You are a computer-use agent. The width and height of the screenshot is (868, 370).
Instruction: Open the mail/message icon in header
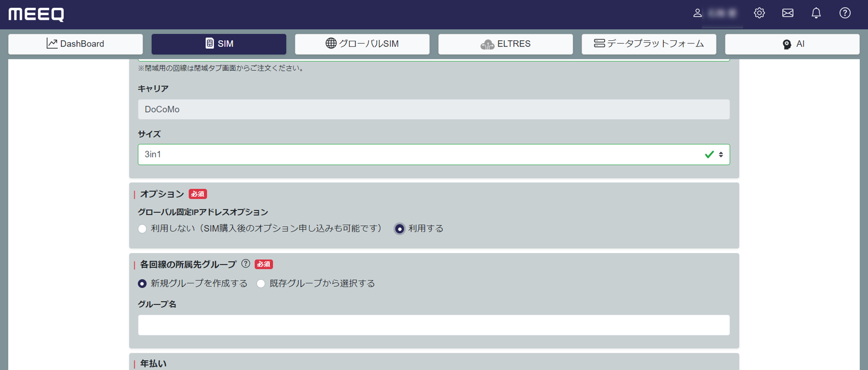788,13
